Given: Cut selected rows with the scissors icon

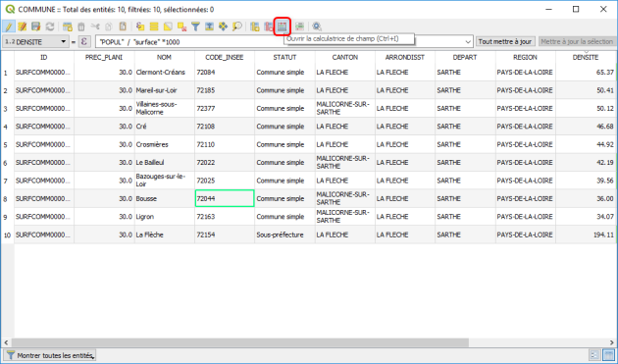Looking at the screenshot, I should coord(95,26).
